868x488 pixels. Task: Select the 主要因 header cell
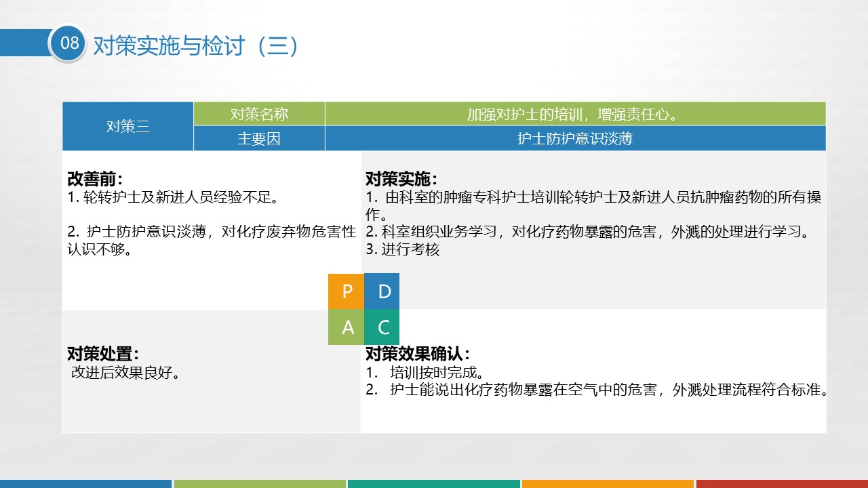click(259, 138)
